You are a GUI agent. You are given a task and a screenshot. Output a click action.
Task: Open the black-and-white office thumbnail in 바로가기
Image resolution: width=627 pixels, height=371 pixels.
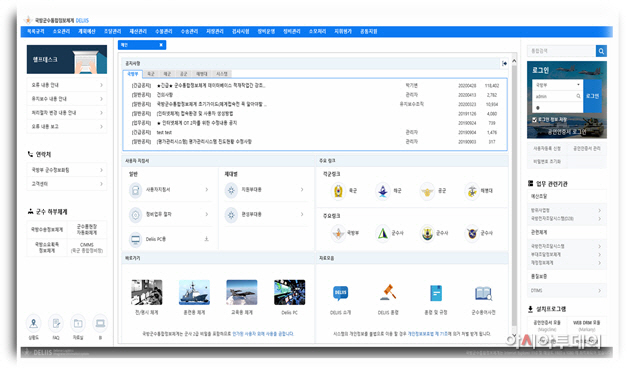(146, 292)
